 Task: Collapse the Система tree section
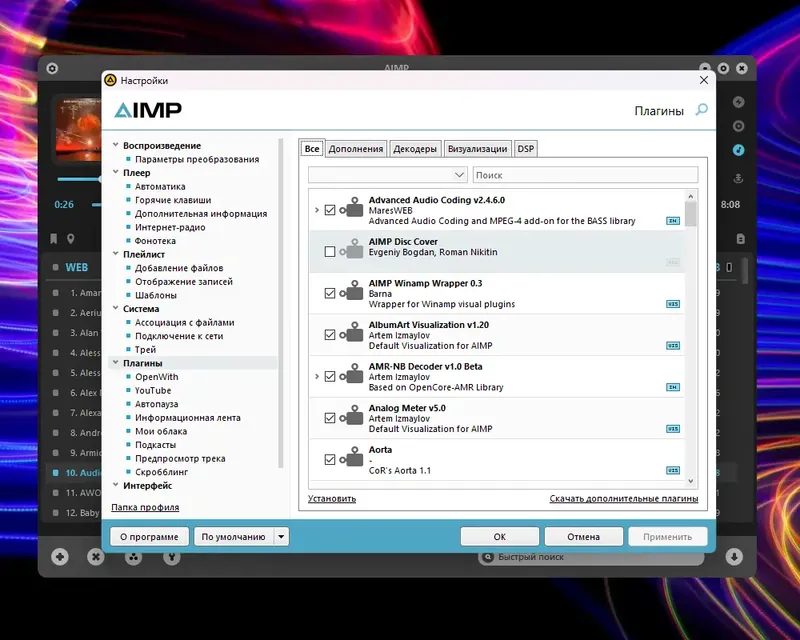(116, 308)
